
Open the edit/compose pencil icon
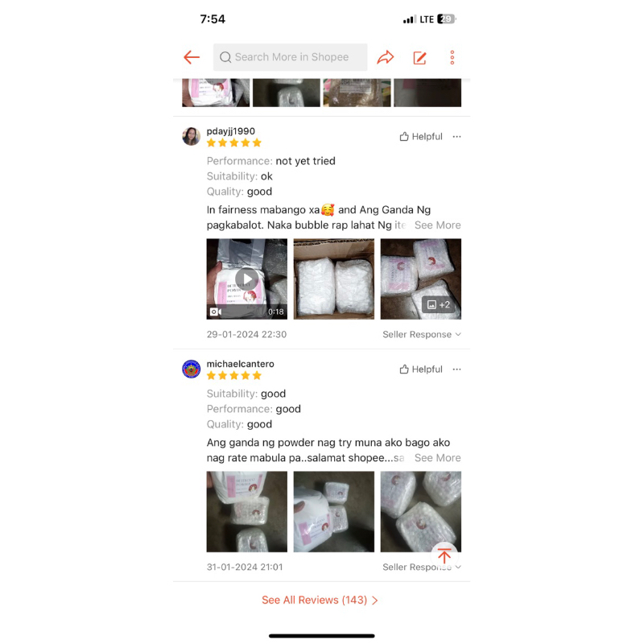pyautogui.click(x=419, y=57)
